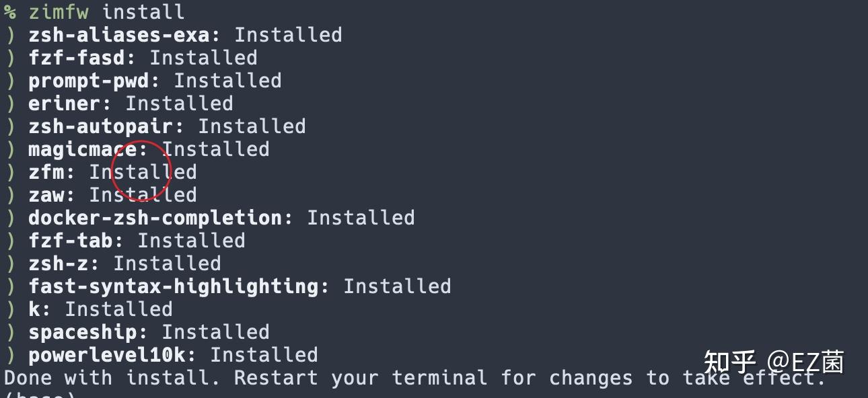Select the fast-syntax-highlighting module name
868x398 pixels.
click(x=173, y=286)
